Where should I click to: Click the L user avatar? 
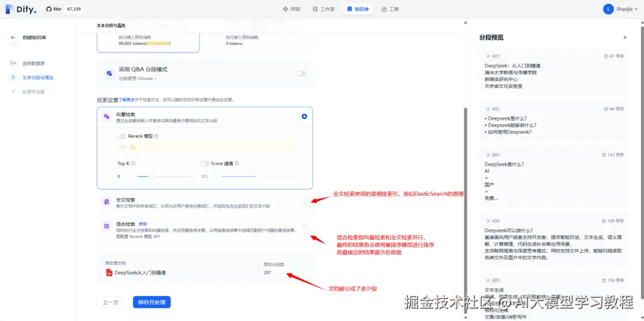[x=608, y=9]
